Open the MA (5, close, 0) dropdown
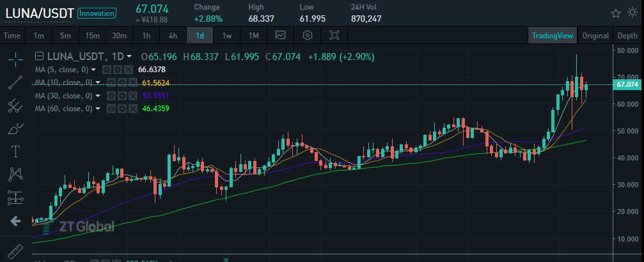The width and height of the screenshot is (644, 262). point(93,70)
